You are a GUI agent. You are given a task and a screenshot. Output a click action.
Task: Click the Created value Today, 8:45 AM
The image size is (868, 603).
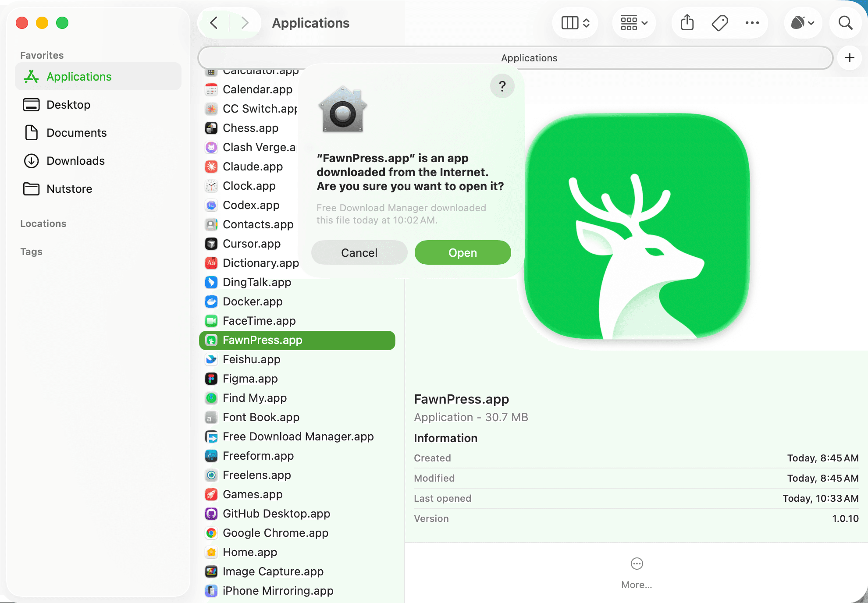(823, 458)
